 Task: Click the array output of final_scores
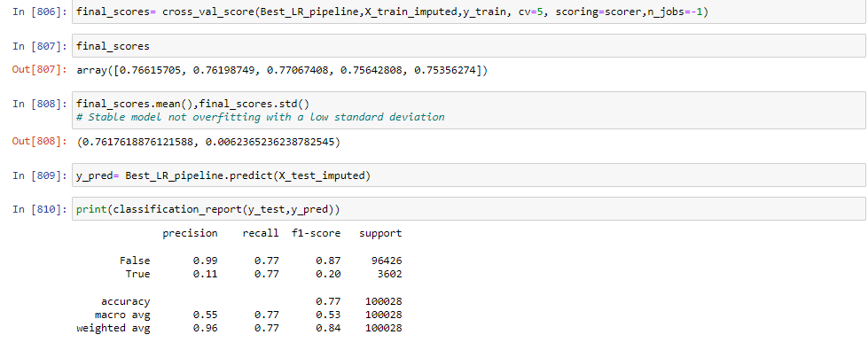click(282, 70)
